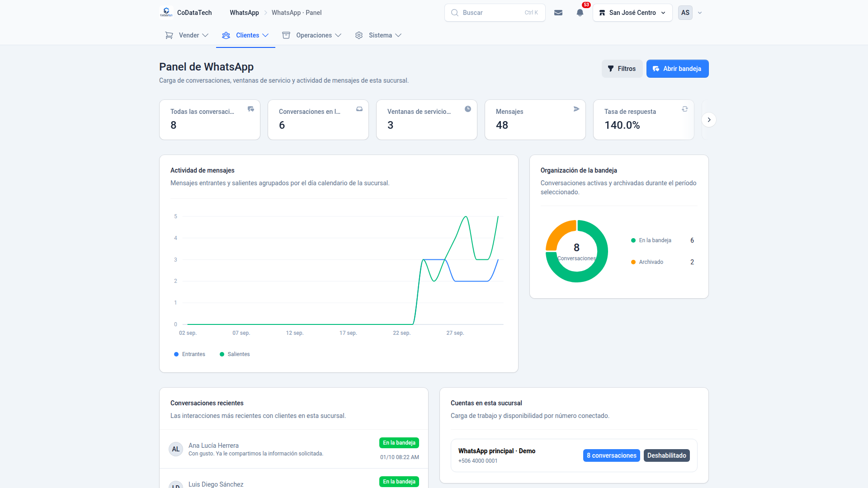Click the WhatsApp · Panel breadcrumb
The height and width of the screenshot is (488, 868).
pos(297,13)
